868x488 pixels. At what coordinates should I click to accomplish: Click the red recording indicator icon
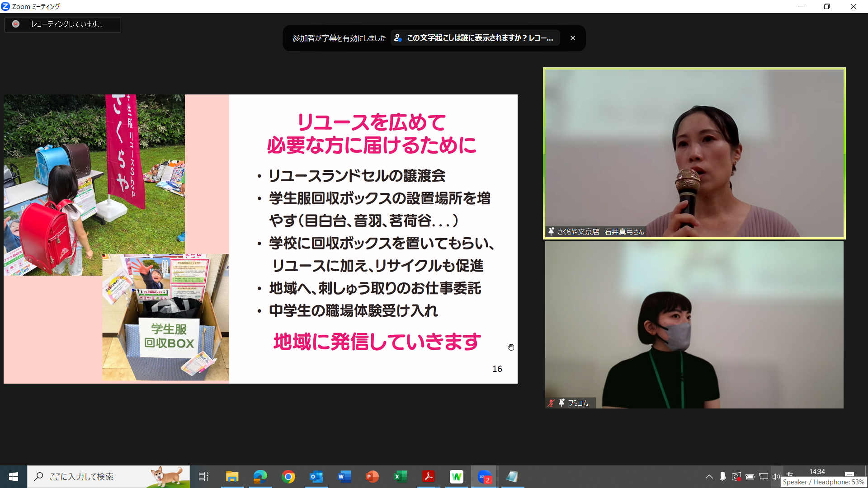pyautogui.click(x=16, y=24)
